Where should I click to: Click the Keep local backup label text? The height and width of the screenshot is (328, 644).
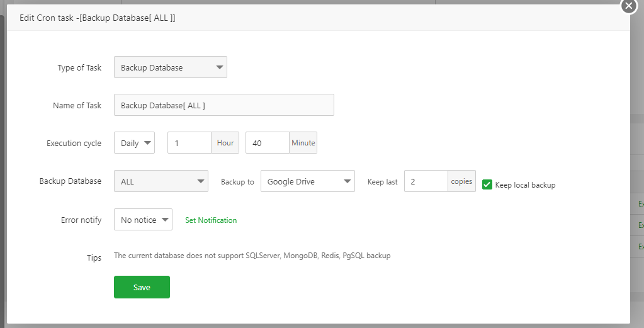pyautogui.click(x=525, y=185)
